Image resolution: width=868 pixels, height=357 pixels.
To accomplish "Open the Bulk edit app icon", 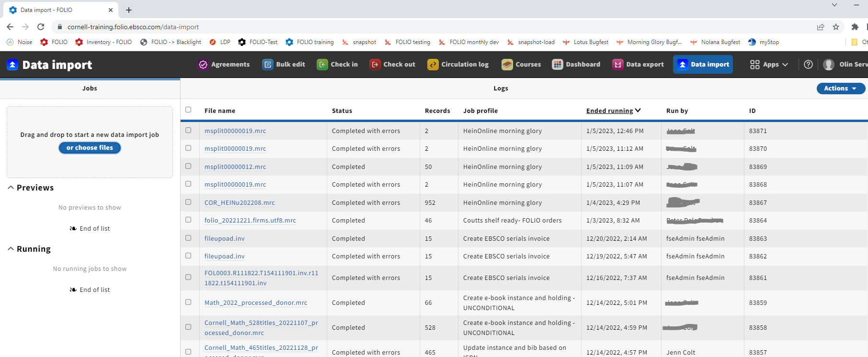I will pyautogui.click(x=268, y=65).
